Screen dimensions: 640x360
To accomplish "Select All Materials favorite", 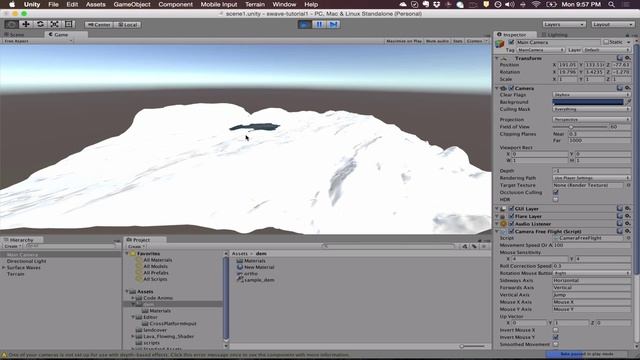I will pyautogui.click(x=157, y=260).
